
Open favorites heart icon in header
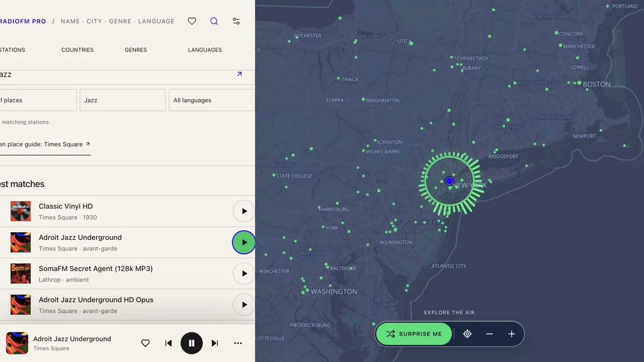[192, 21]
